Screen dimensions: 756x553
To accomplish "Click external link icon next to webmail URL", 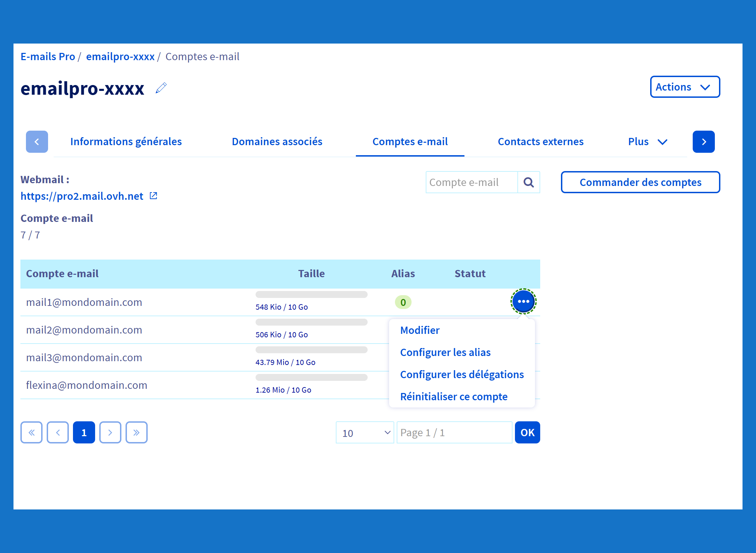I will click(153, 196).
